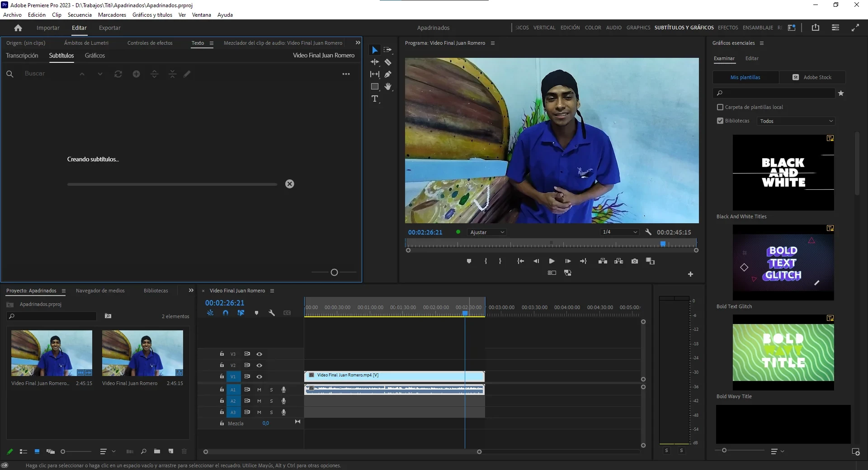Image resolution: width=868 pixels, height=470 pixels.
Task: Open the Secuencia menu
Action: [x=80, y=15]
